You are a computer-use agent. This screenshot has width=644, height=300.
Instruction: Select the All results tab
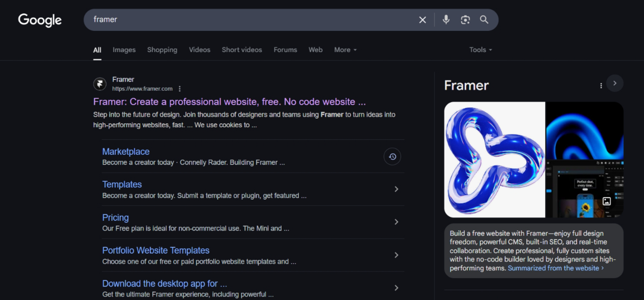tap(97, 50)
